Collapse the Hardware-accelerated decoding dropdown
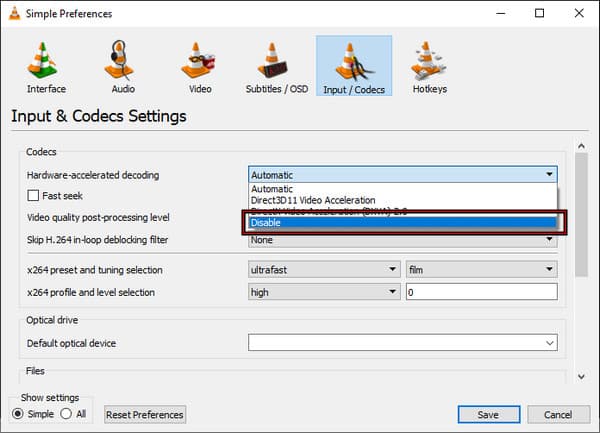The height and width of the screenshot is (433, 600). click(x=403, y=174)
